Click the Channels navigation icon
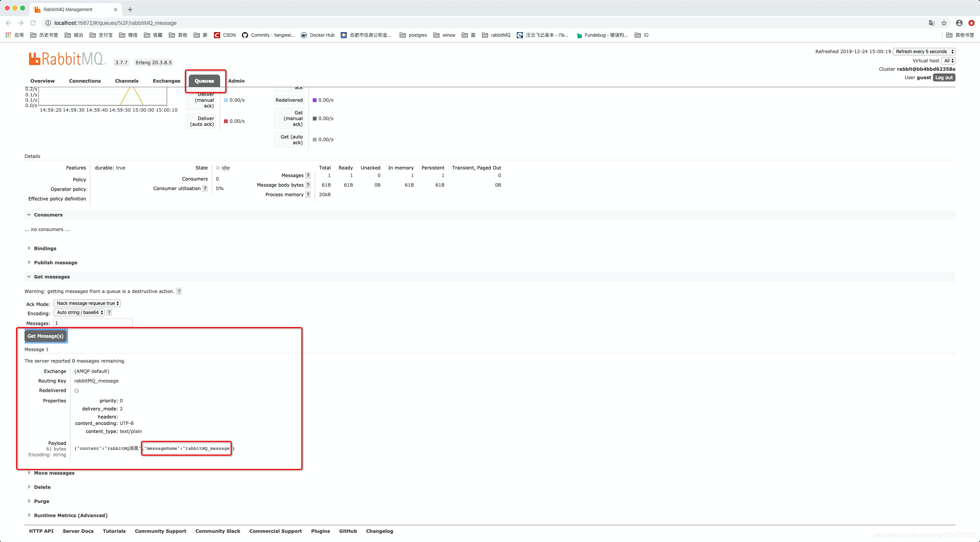Image resolution: width=980 pixels, height=542 pixels. pyautogui.click(x=126, y=81)
